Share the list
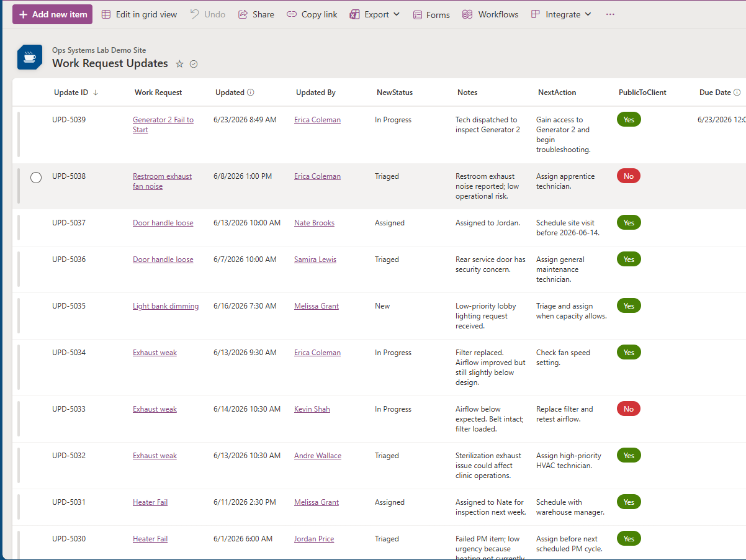Viewport: 746px width, 560px height. coord(256,14)
